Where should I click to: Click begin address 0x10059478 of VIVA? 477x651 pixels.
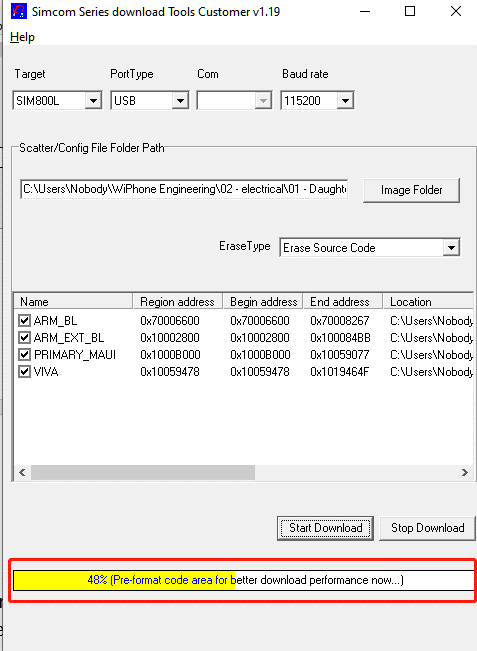coord(260,372)
